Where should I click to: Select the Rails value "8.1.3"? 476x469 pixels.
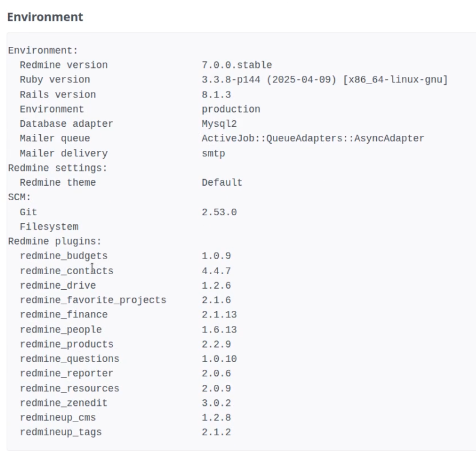(x=216, y=94)
